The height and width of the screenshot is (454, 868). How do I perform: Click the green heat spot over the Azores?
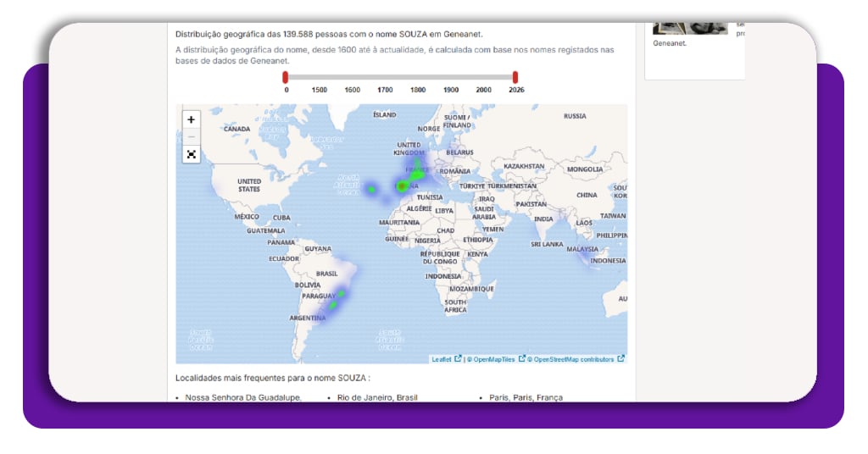371,190
